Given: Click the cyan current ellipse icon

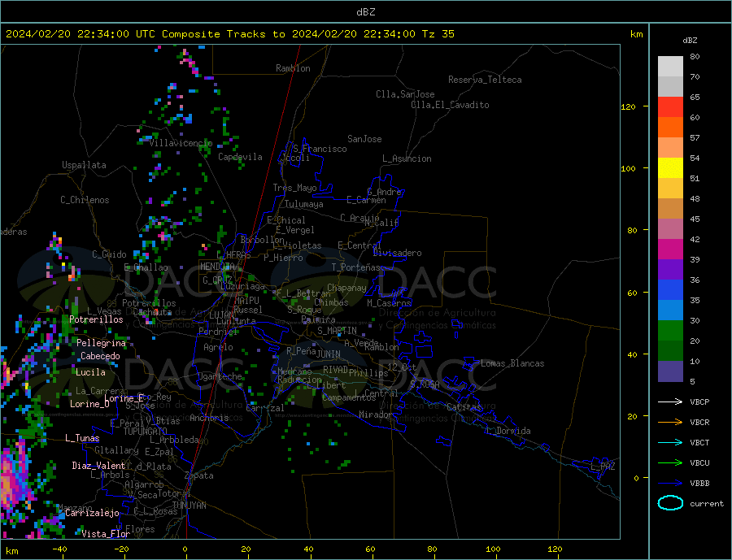Looking at the screenshot, I should [670, 503].
